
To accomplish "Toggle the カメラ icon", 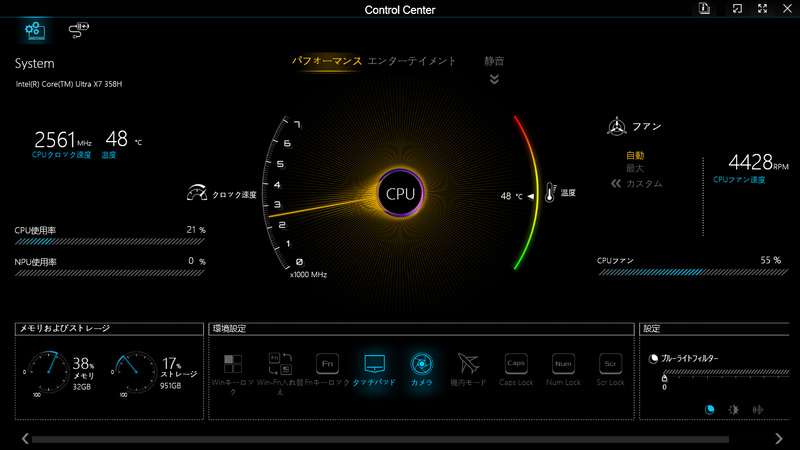I will click(x=421, y=364).
